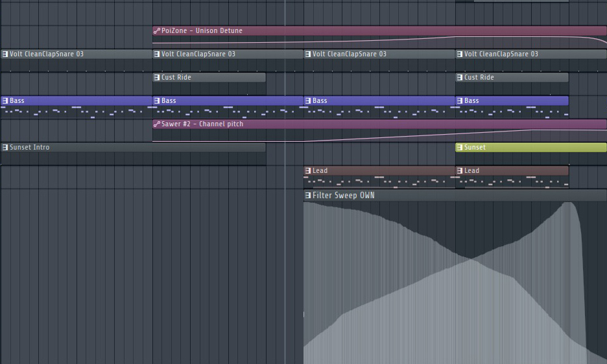Select the left Lead clip title

tap(320, 170)
